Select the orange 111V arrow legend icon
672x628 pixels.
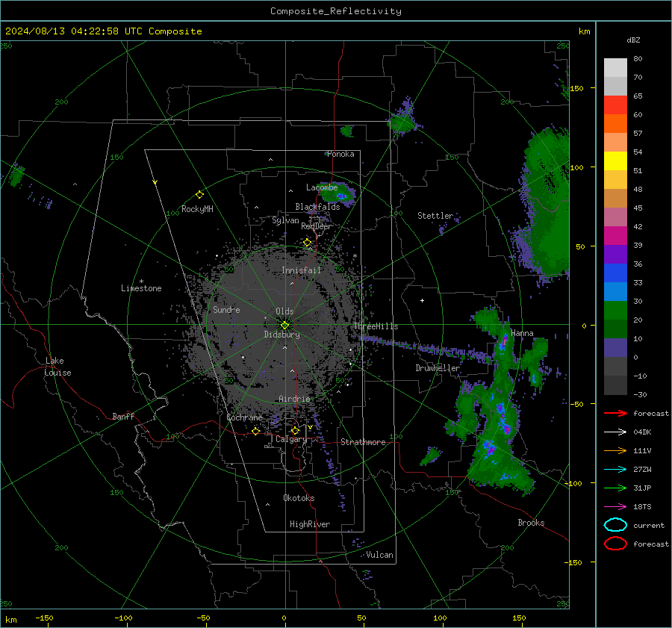(x=615, y=450)
